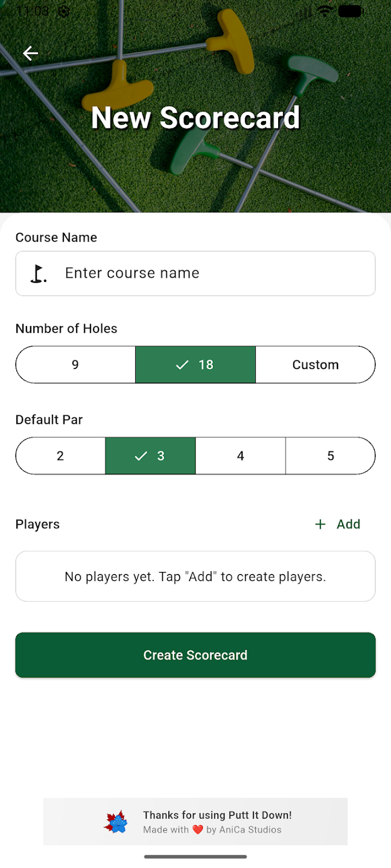Set default par to 5

point(330,456)
